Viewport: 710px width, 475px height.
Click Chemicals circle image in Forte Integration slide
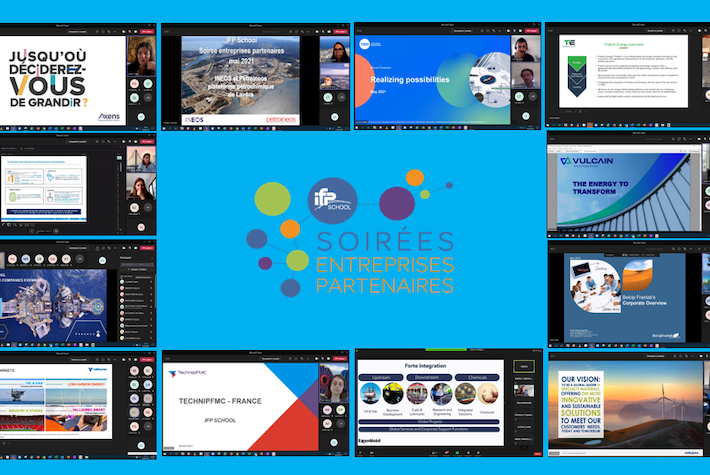point(489,392)
